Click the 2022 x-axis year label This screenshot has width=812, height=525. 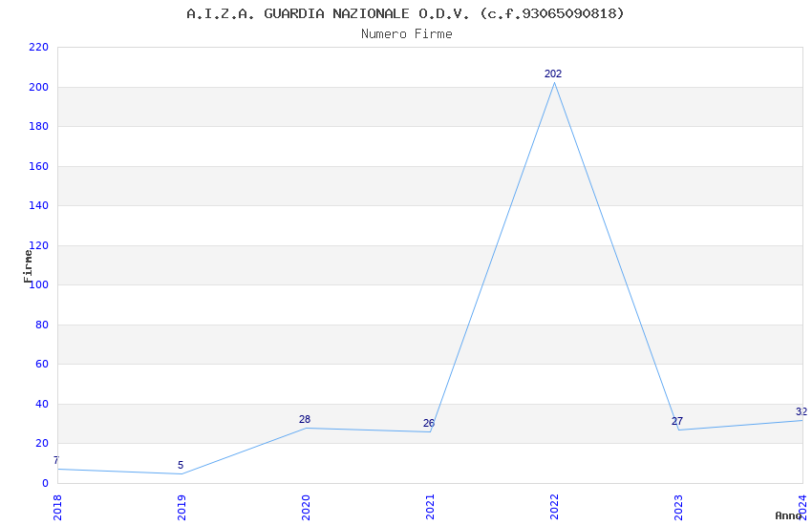554,508
